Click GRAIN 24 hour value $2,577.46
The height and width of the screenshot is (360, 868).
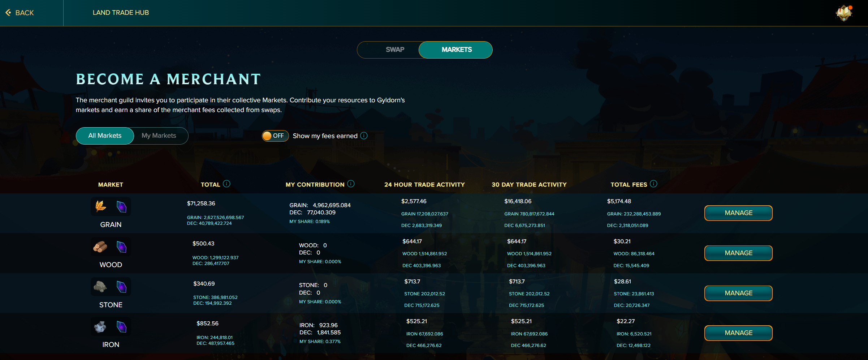[x=414, y=201]
